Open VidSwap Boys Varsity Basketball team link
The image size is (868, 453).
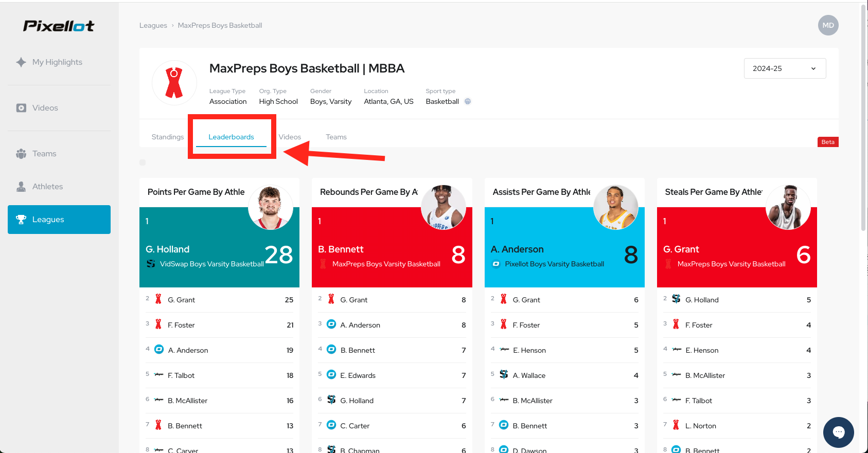[211, 264]
